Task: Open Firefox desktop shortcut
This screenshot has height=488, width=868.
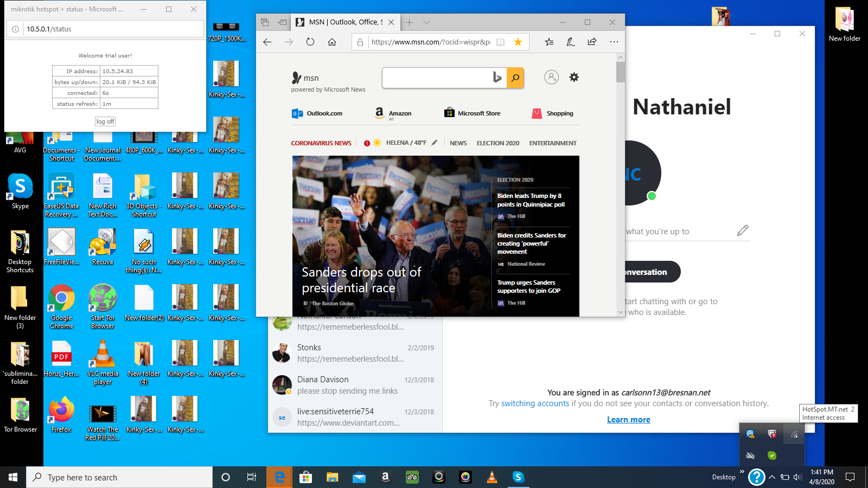Action: pos(61,415)
